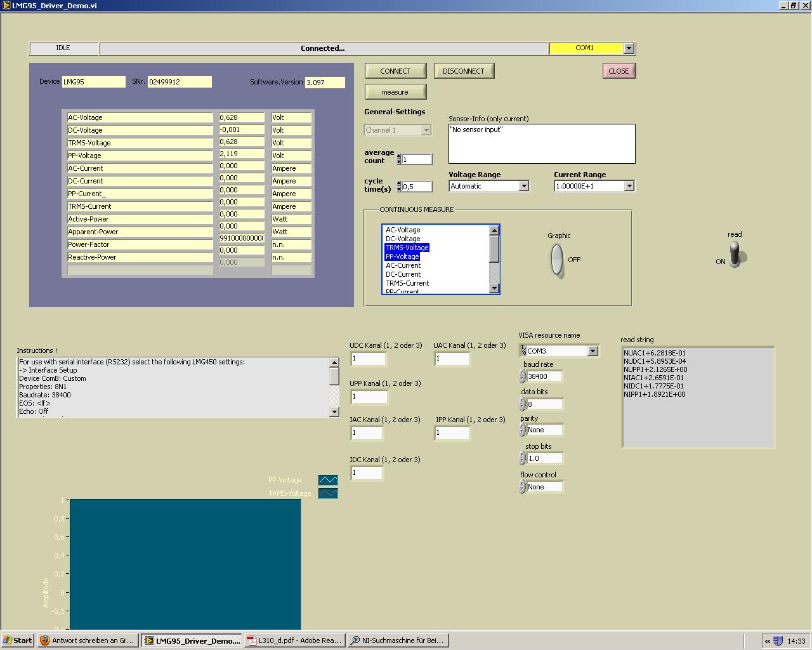Expand the Voltage Range dropdown
This screenshot has width=812, height=650.
click(524, 186)
